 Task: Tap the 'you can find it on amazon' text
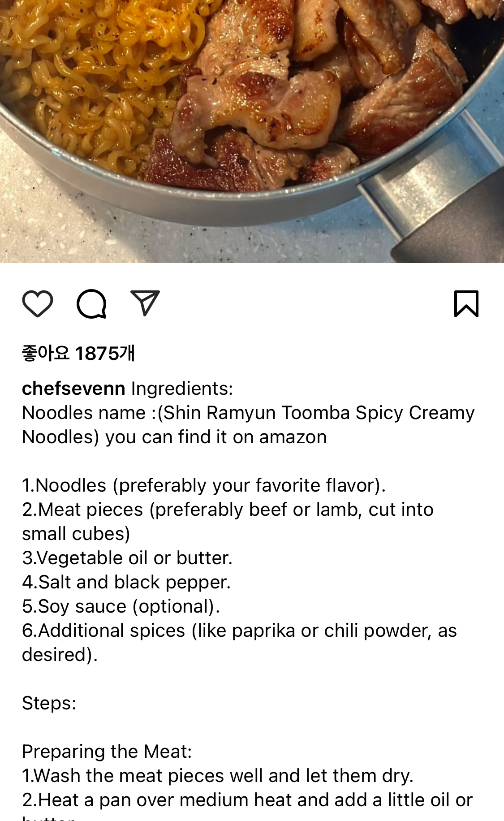(x=216, y=437)
